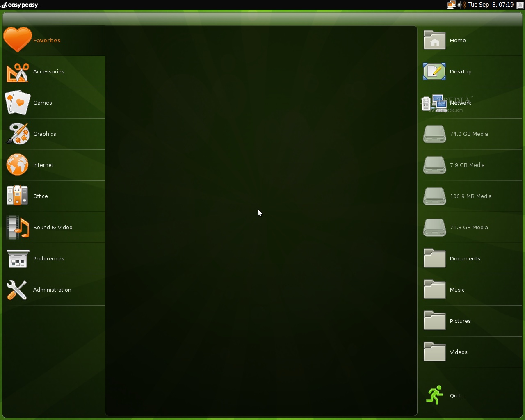Image resolution: width=525 pixels, height=420 pixels.
Task: Click the Games playing-cards icon
Action: click(18, 103)
